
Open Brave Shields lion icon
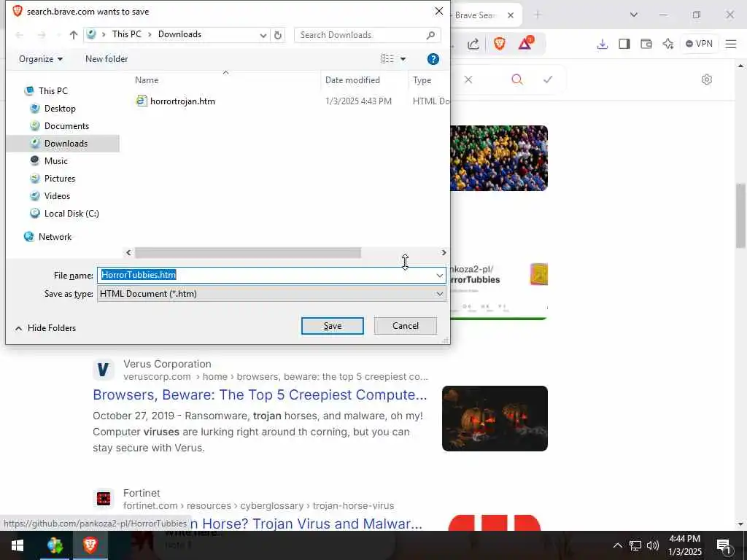[x=499, y=44]
